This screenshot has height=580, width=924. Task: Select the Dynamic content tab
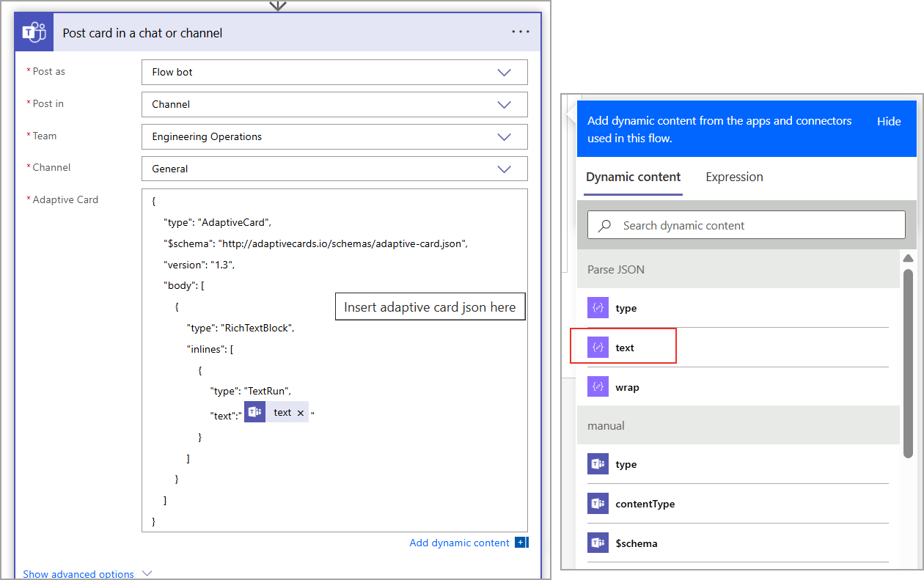click(x=633, y=177)
